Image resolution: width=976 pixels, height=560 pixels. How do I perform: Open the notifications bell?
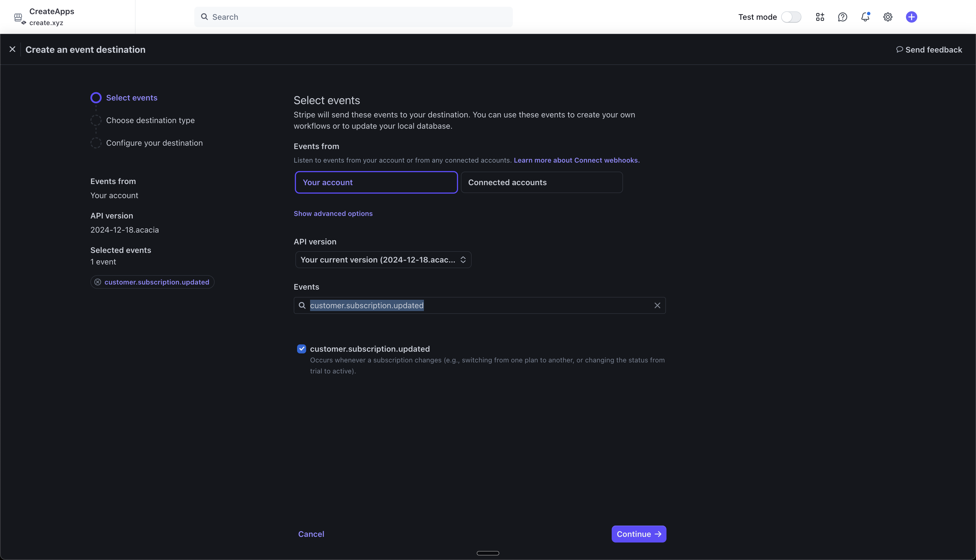pyautogui.click(x=865, y=17)
